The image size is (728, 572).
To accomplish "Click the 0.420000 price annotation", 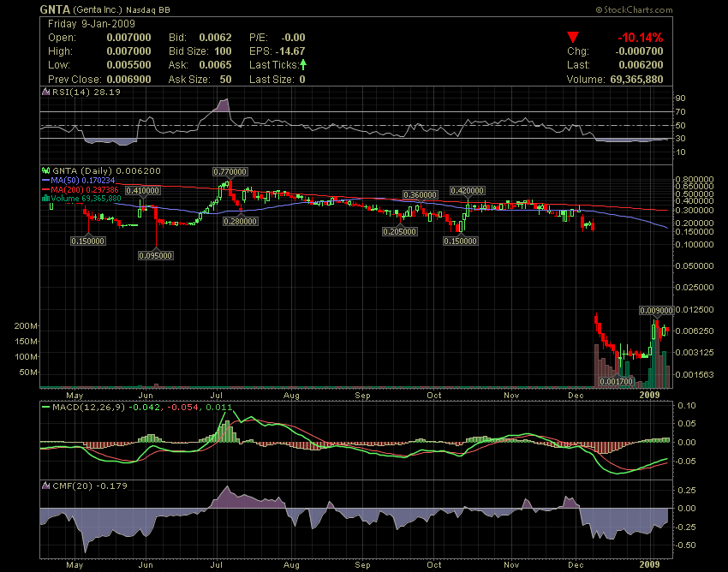I will click(x=467, y=190).
